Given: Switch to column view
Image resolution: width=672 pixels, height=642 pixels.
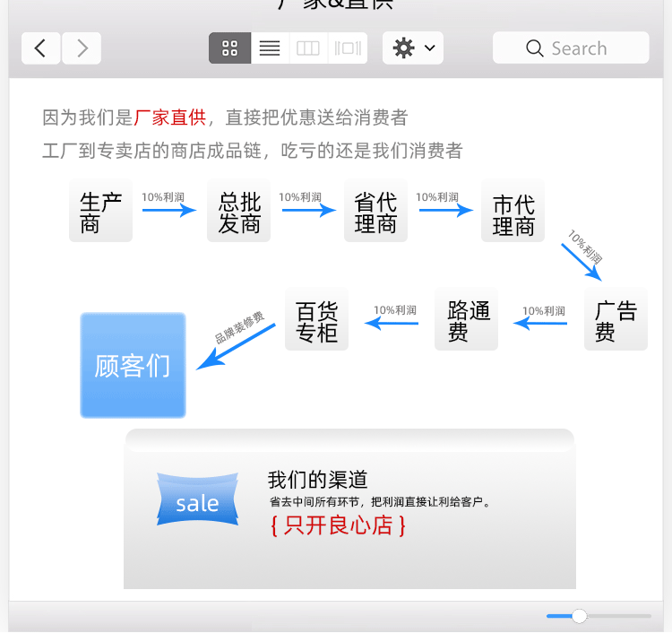Looking at the screenshot, I should pos(308,48).
